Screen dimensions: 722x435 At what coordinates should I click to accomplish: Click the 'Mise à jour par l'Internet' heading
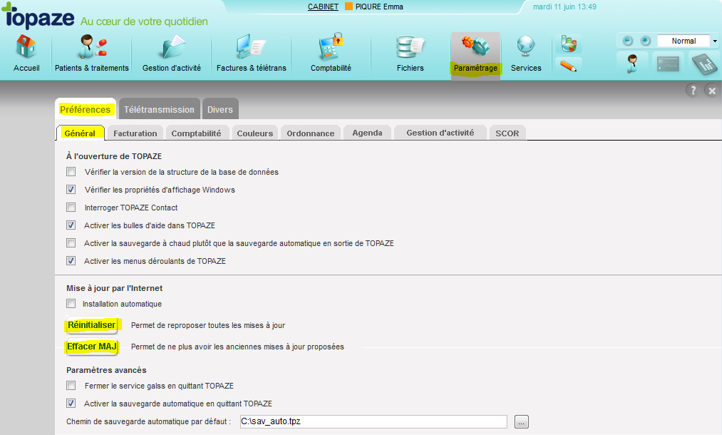pos(114,288)
